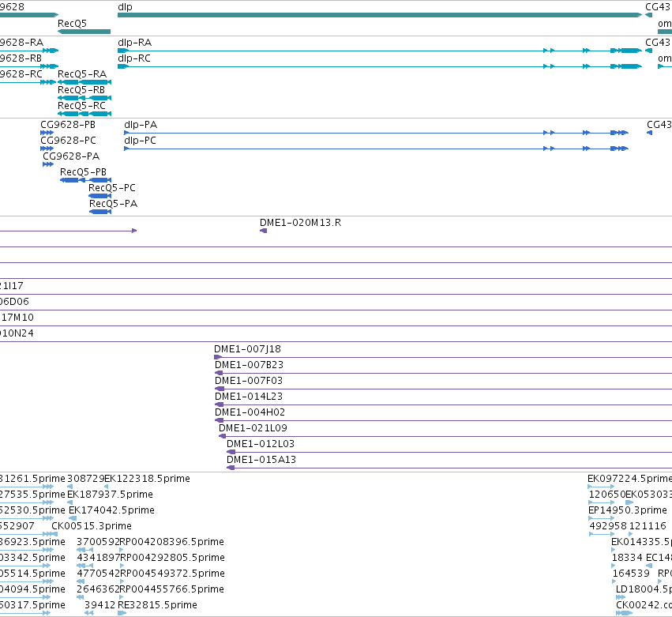This screenshot has height=617, width=672.
Task: Select the DME1-020M13.R arrow glyph
Action: click(x=263, y=231)
